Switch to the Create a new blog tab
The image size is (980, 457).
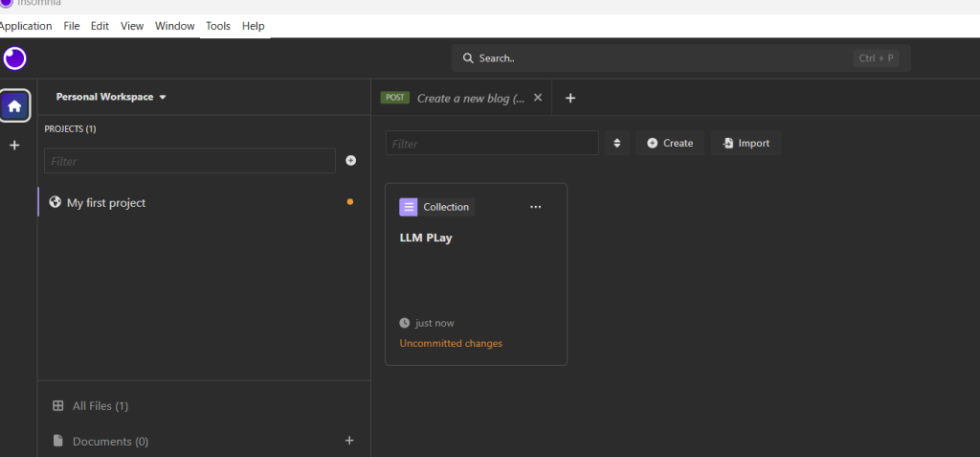click(469, 98)
